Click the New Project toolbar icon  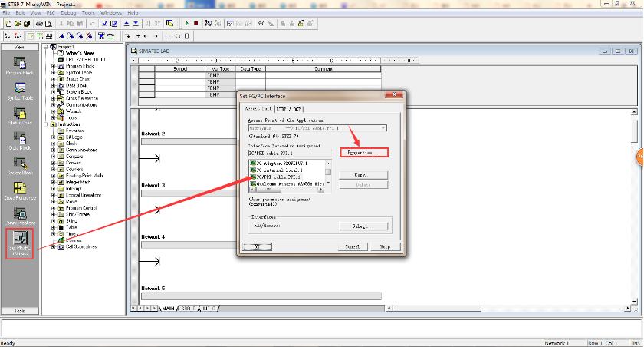tap(8, 24)
